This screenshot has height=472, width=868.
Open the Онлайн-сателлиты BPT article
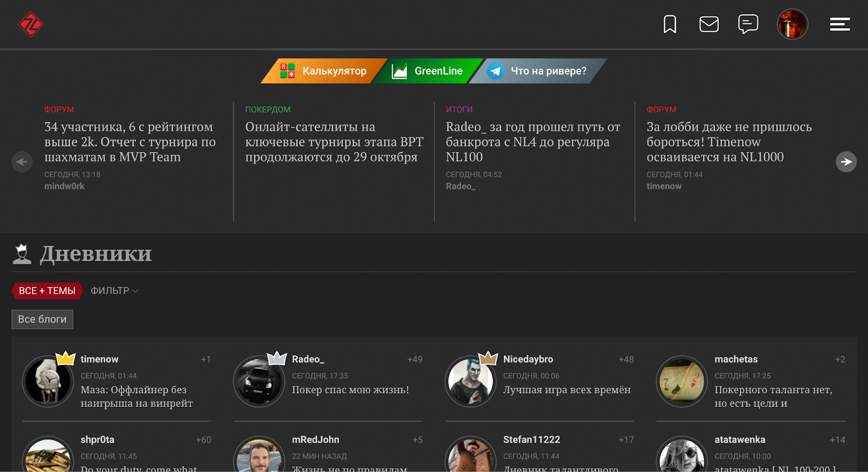pos(334,142)
